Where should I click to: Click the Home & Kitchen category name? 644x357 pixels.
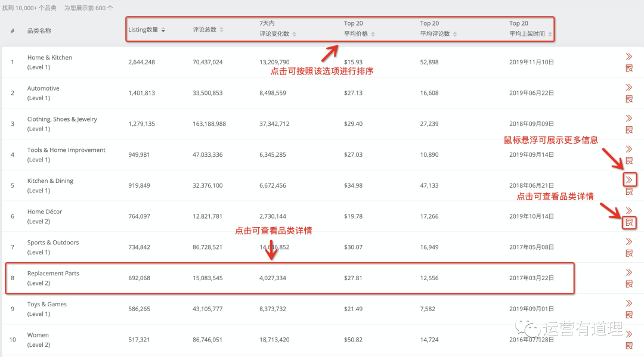[x=49, y=58]
